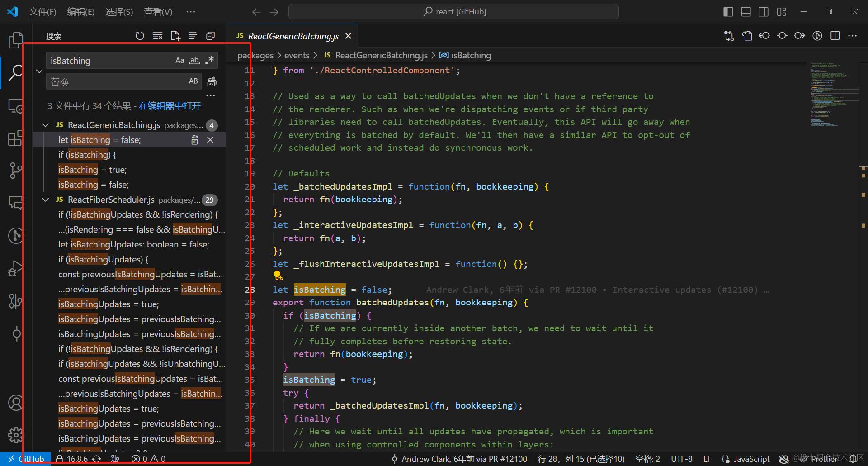Change file encoding UTF-8

(x=682, y=459)
